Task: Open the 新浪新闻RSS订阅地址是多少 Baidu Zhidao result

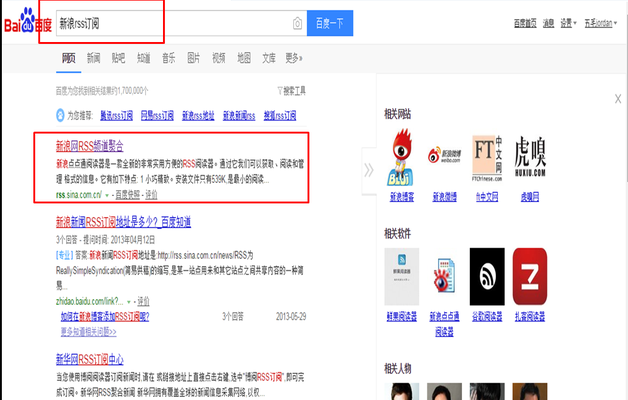Action: pyautogui.click(x=123, y=222)
